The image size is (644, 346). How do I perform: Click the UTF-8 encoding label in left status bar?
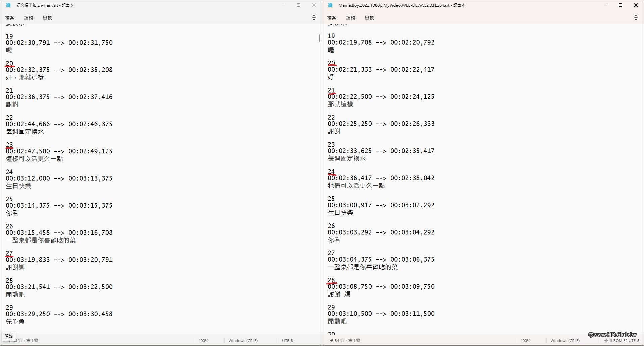click(287, 341)
